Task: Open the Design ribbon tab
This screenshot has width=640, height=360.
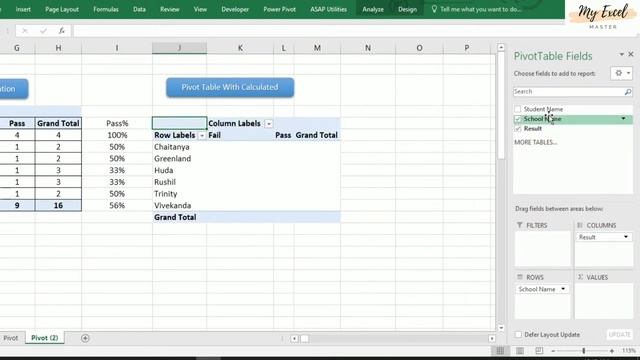Action: (x=407, y=9)
